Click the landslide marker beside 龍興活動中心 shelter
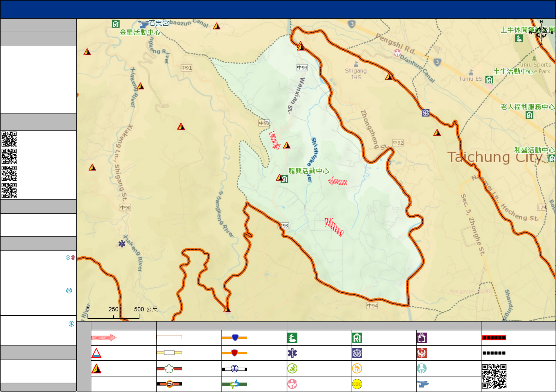 point(280,178)
